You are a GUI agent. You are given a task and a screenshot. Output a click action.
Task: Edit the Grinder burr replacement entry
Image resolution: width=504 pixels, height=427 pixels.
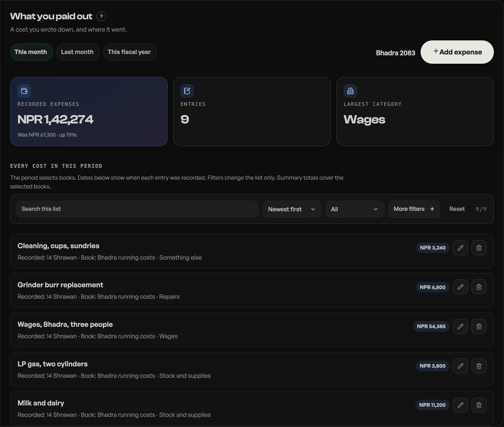[x=460, y=287]
